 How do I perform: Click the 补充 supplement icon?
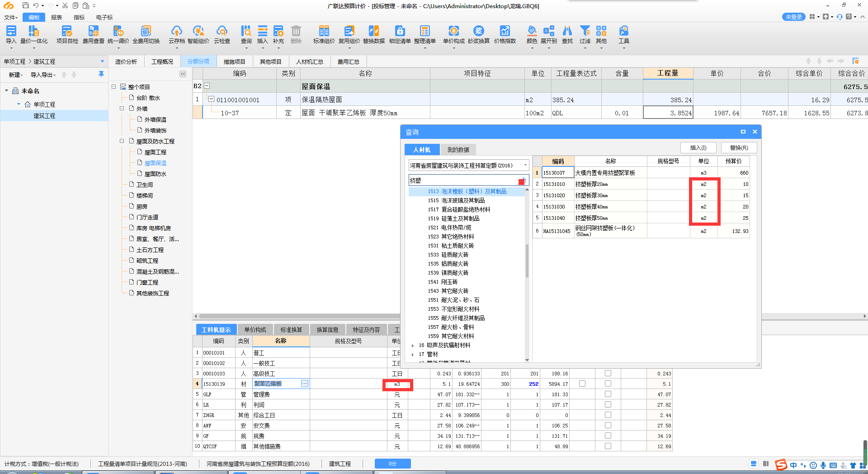(x=278, y=34)
